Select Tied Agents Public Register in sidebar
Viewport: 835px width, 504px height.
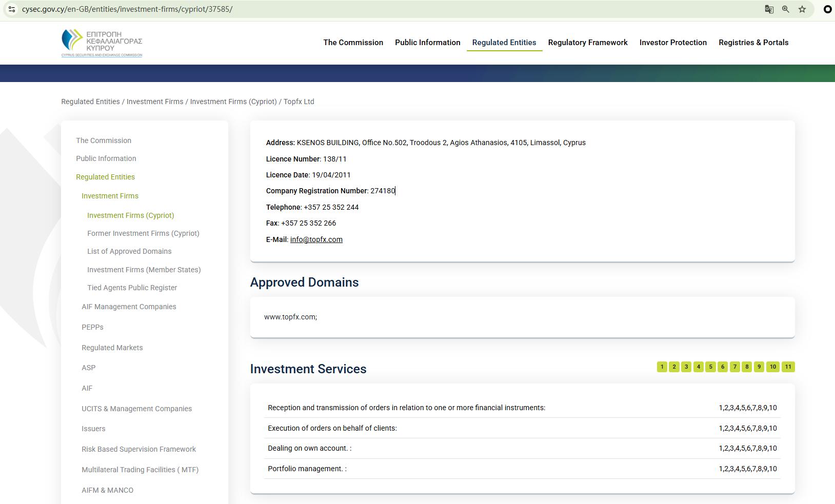[x=132, y=288]
